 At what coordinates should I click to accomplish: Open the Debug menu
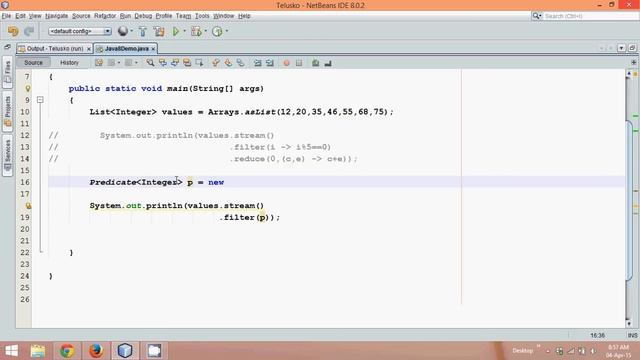tap(143, 16)
